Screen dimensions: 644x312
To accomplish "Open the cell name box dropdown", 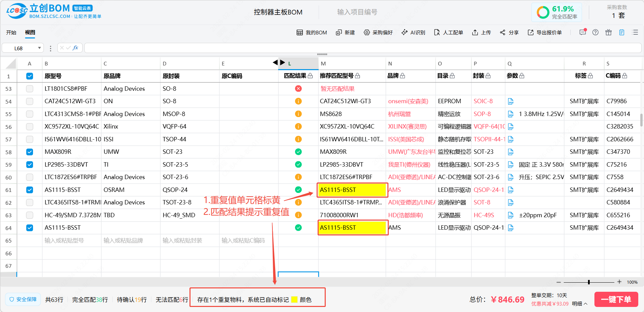I will pos(39,48).
